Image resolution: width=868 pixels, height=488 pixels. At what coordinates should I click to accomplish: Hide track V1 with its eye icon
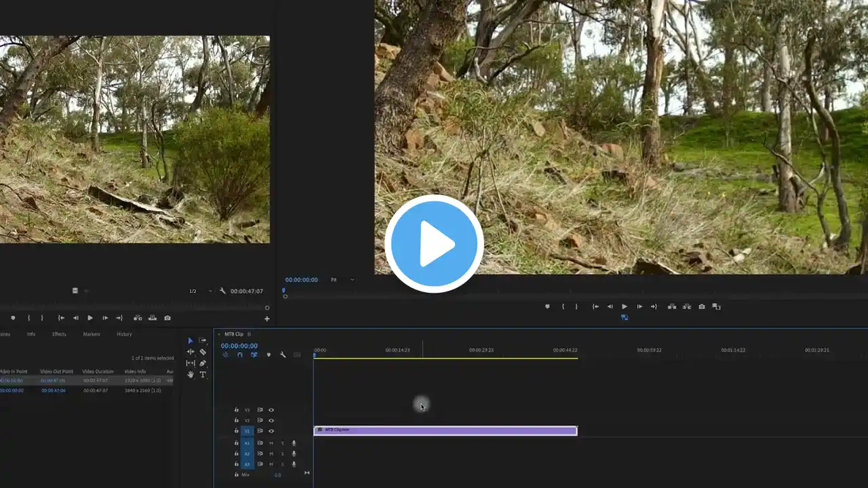(x=271, y=431)
